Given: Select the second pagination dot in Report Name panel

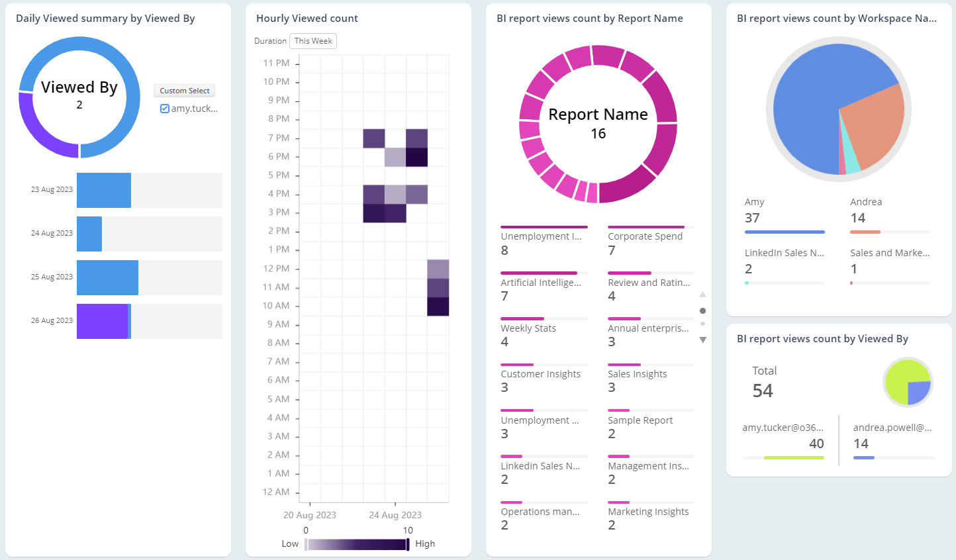Looking at the screenshot, I should pos(702,325).
